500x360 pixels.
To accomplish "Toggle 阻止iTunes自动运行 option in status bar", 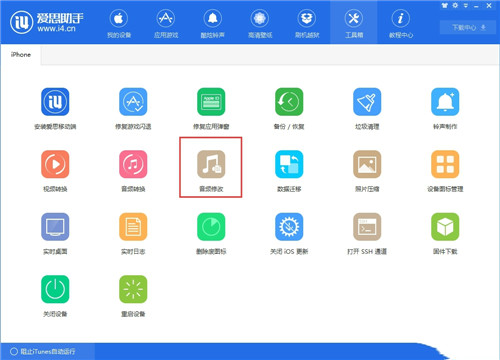I will pos(42,351).
